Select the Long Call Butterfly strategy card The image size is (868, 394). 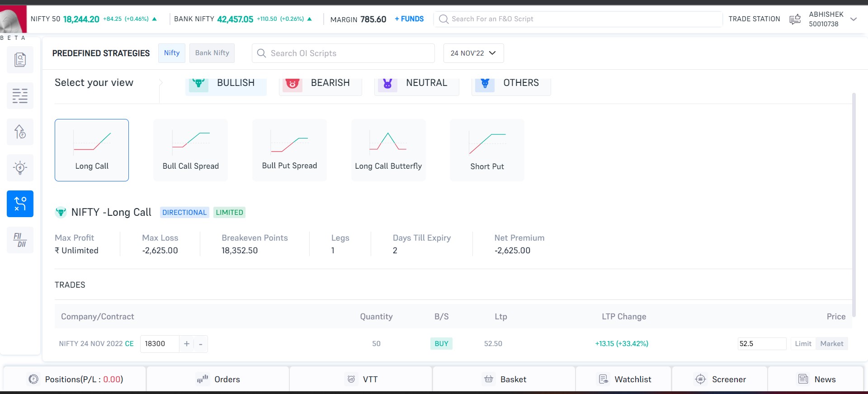tap(388, 150)
